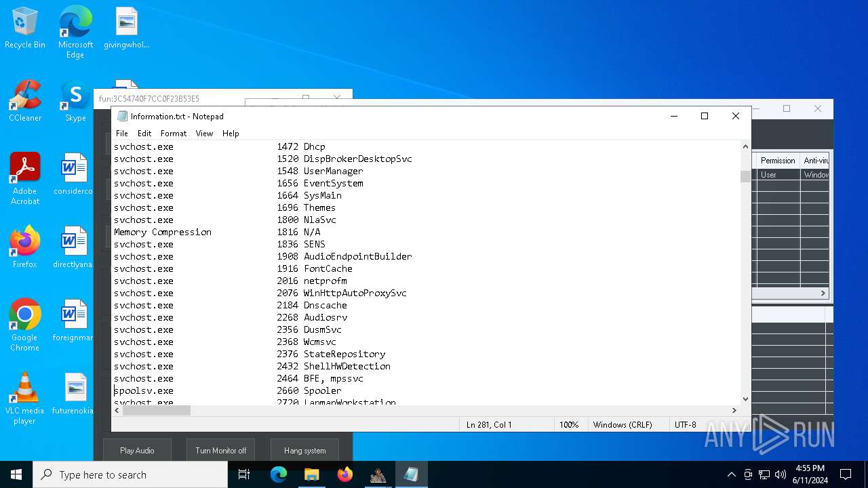Show hidden system tray icons
This screenshot has height=488, width=868.
(731, 474)
